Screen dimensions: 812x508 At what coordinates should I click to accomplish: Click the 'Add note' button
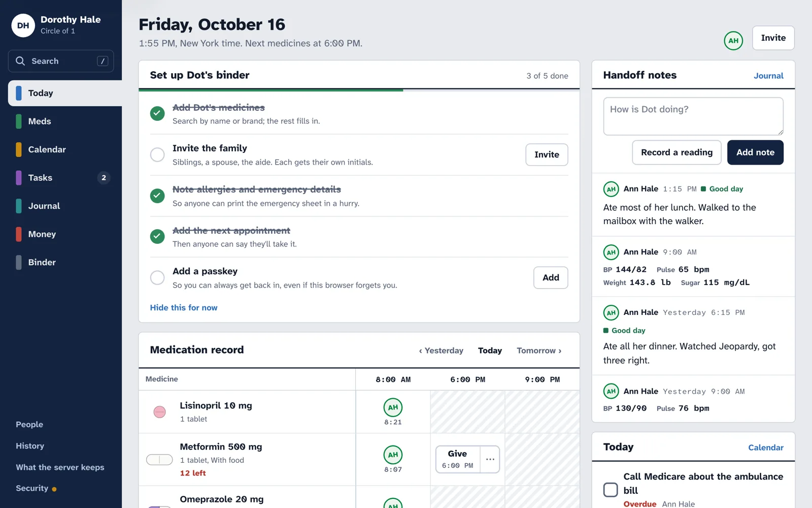[755, 152]
